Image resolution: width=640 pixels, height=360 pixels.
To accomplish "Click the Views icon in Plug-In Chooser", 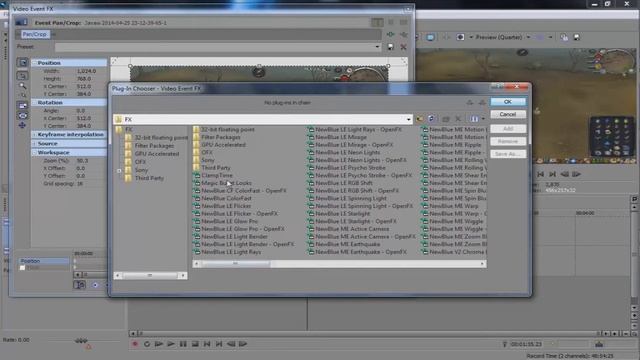I will coord(474,119).
